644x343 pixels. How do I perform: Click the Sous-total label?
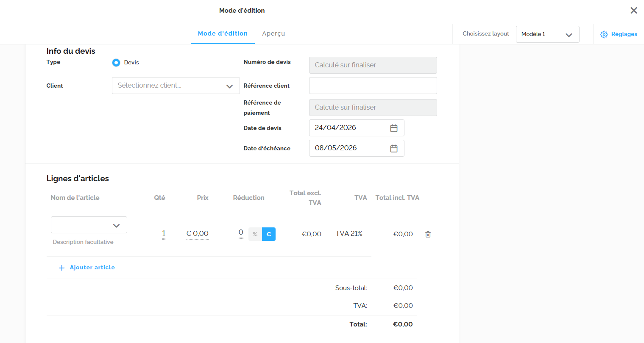351,288
